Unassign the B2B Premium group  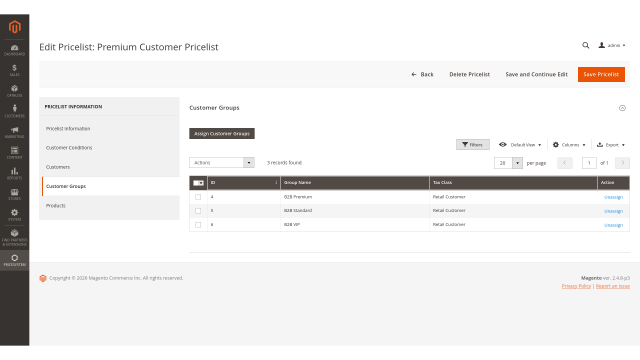coord(613,197)
